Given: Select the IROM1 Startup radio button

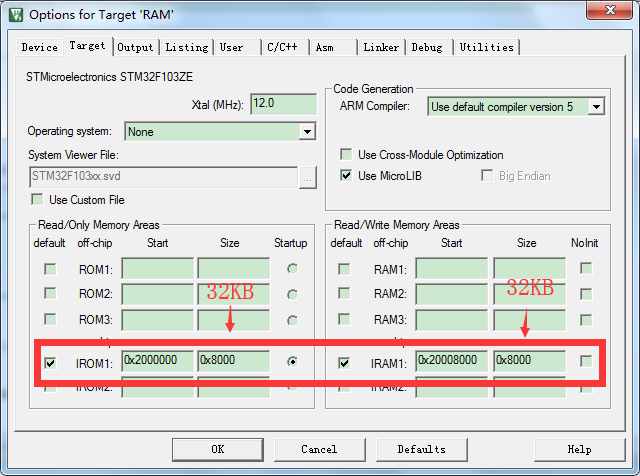Looking at the screenshot, I should [292, 361].
